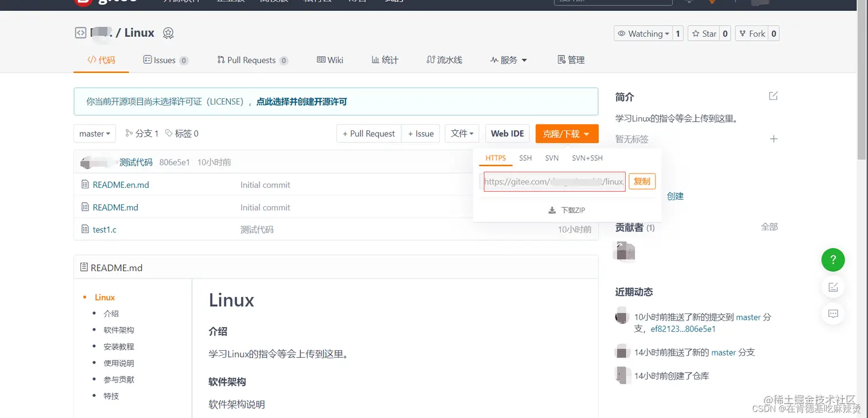Click the Fork count number
Viewport: 868px width, 418px height.
tap(774, 34)
